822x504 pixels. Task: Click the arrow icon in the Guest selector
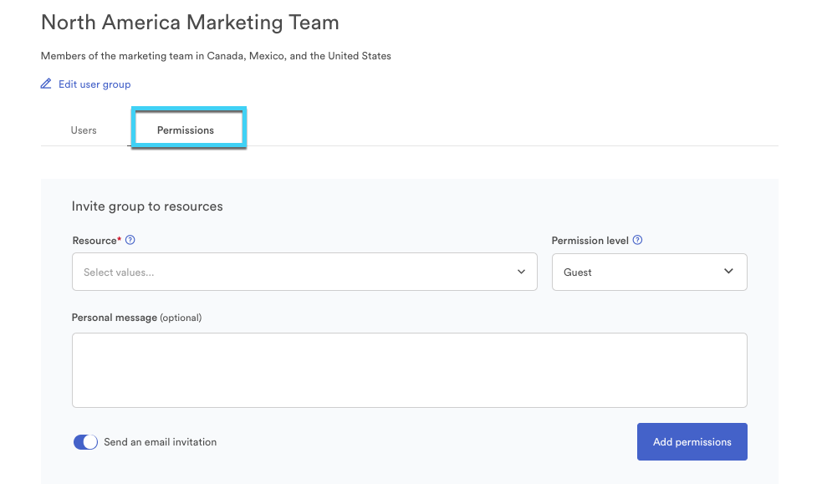pyautogui.click(x=728, y=272)
